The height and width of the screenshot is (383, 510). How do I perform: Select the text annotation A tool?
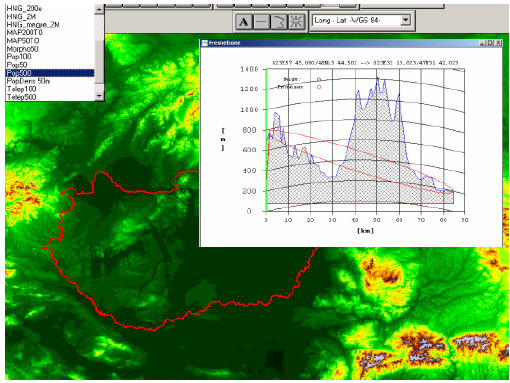pyautogui.click(x=244, y=22)
